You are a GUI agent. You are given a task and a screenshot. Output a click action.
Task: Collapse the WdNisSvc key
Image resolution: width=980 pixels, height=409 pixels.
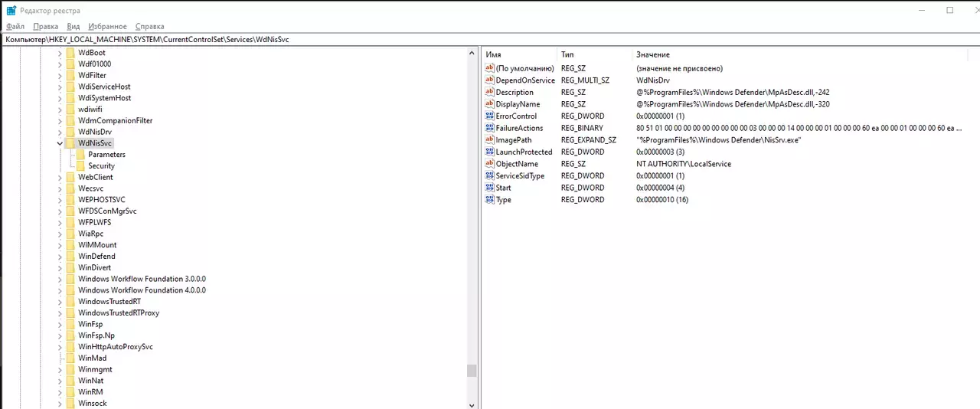click(60, 143)
